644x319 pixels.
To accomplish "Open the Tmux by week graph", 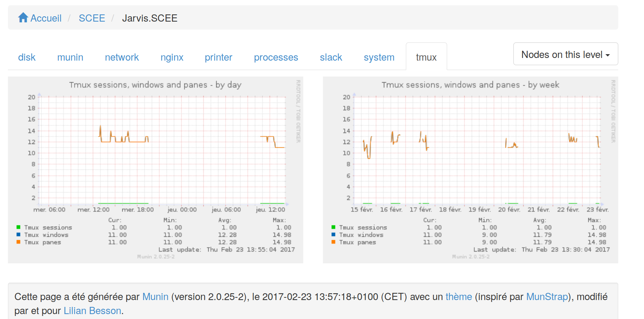I will click(x=470, y=170).
